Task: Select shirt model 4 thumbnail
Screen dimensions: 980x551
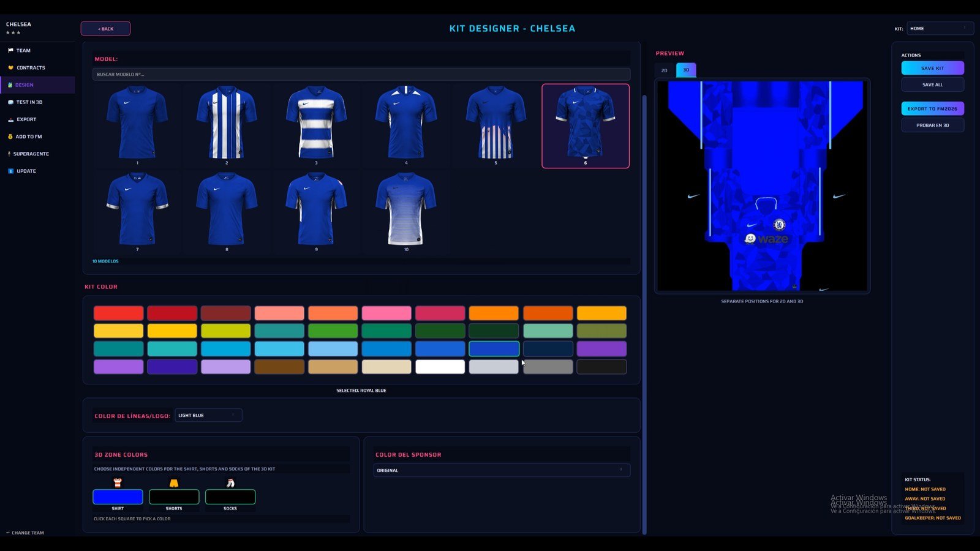Action: 406,126
